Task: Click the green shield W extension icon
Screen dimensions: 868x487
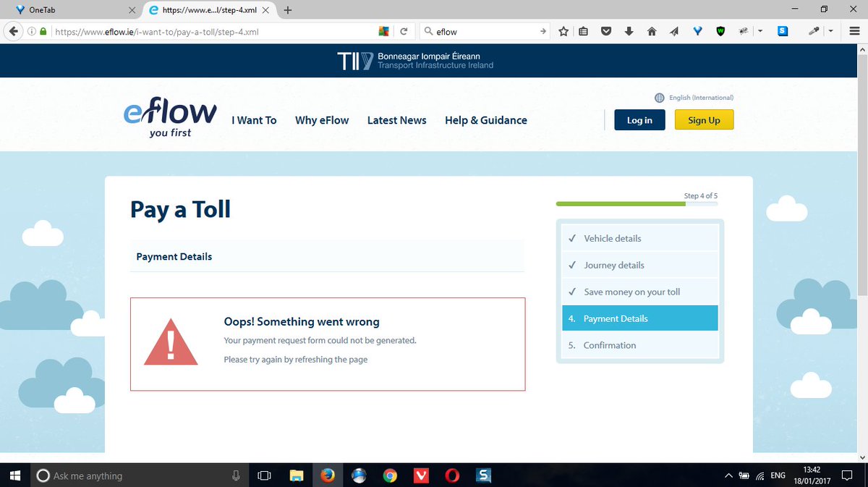Action: point(720,32)
